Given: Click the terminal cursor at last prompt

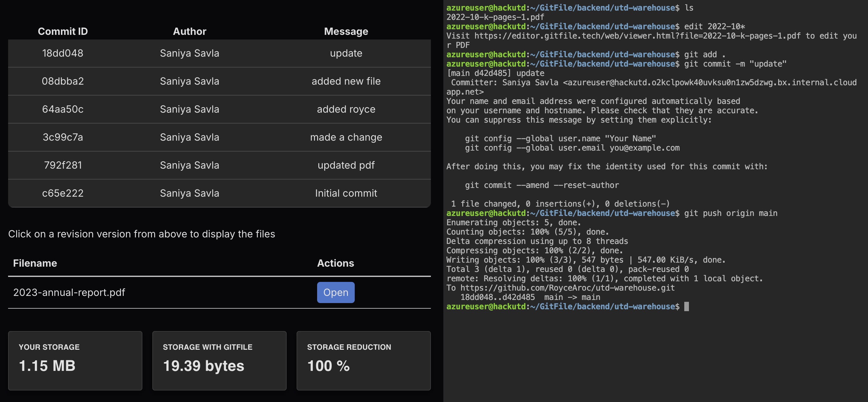Looking at the screenshot, I should click(686, 306).
